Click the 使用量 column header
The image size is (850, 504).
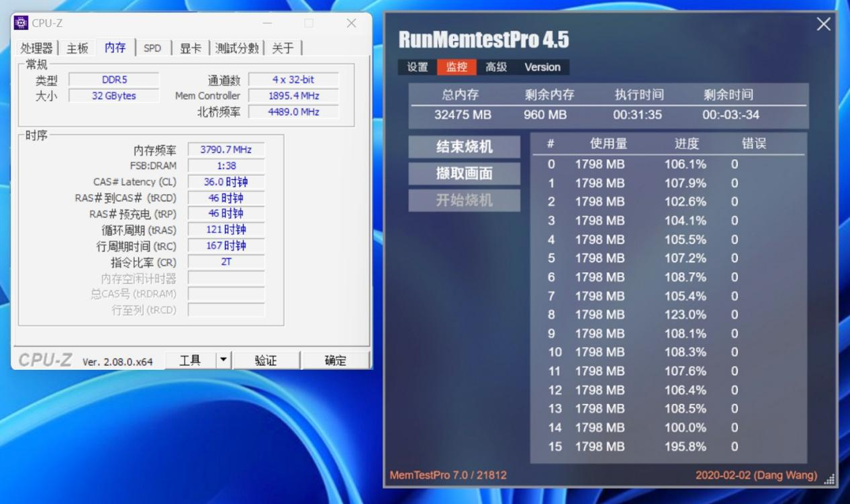609,144
